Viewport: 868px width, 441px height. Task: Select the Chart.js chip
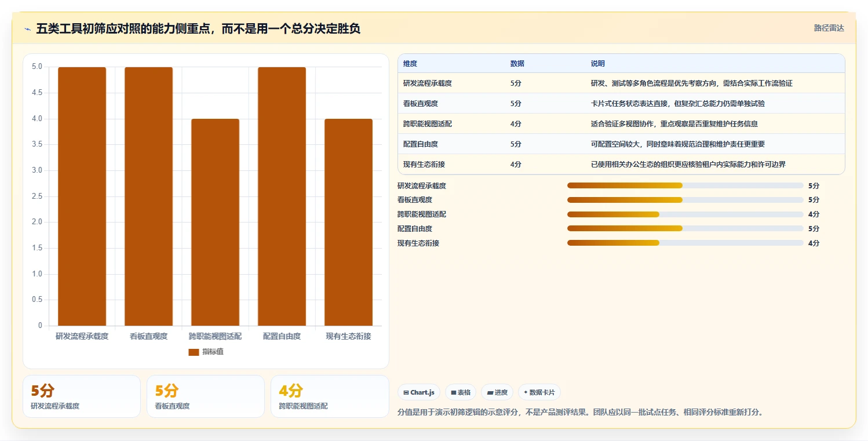420,392
